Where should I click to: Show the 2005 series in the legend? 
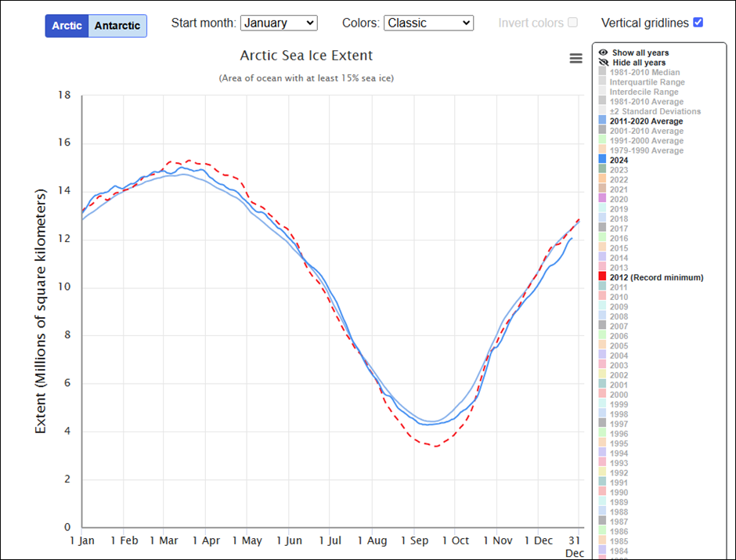click(x=619, y=345)
